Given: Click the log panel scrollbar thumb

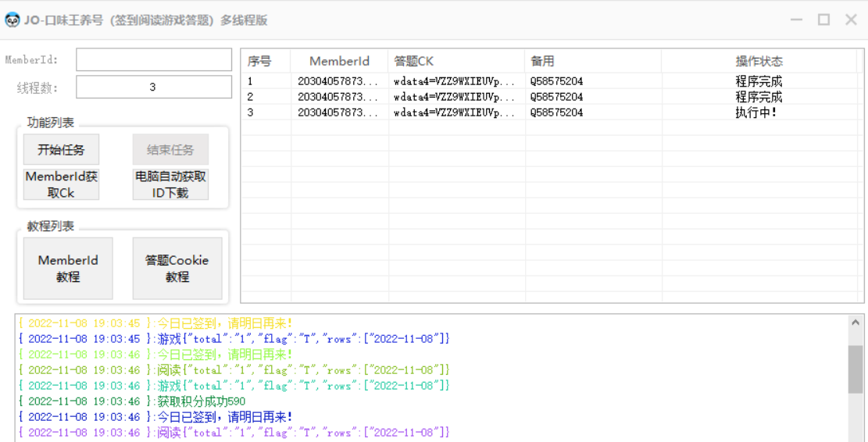Looking at the screenshot, I should coord(855,369).
